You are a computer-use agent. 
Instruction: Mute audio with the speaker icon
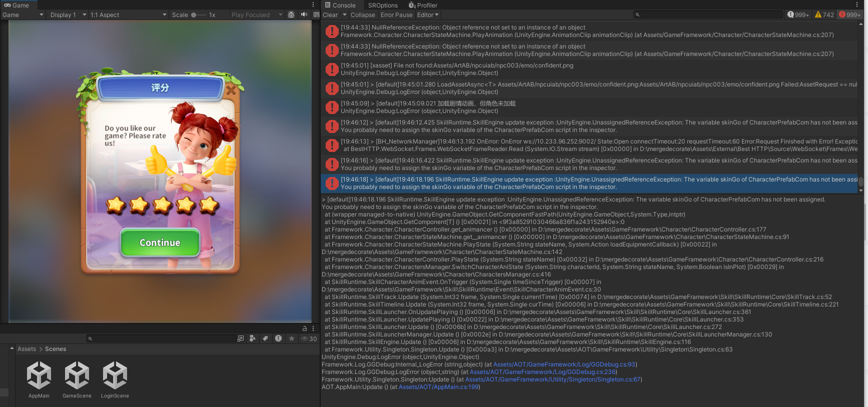(304, 15)
